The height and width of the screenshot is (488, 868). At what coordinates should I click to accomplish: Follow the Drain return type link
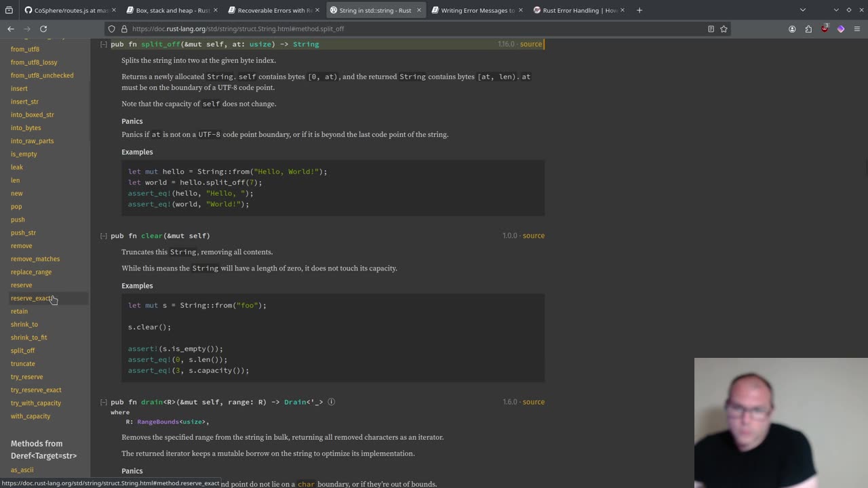point(295,402)
